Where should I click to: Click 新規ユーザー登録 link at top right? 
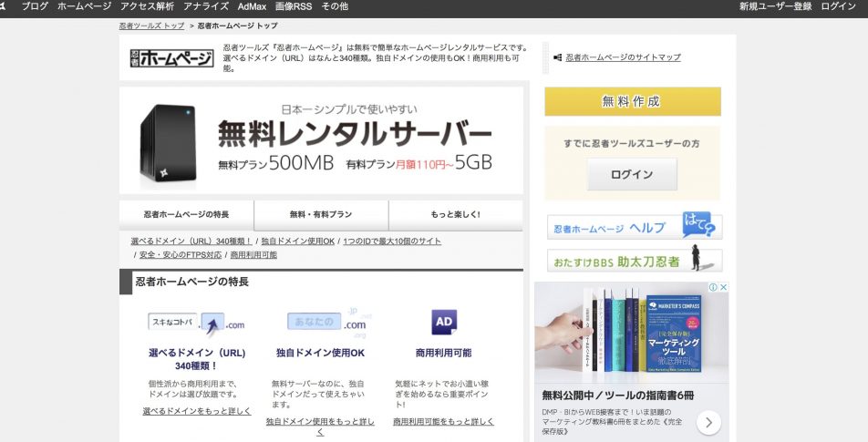tap(775, 6)
